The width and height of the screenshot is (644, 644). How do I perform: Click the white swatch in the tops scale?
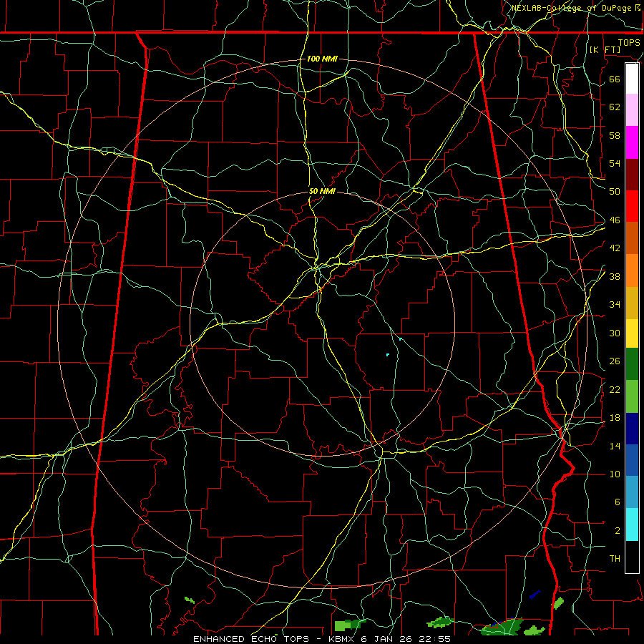pos(632,79)
